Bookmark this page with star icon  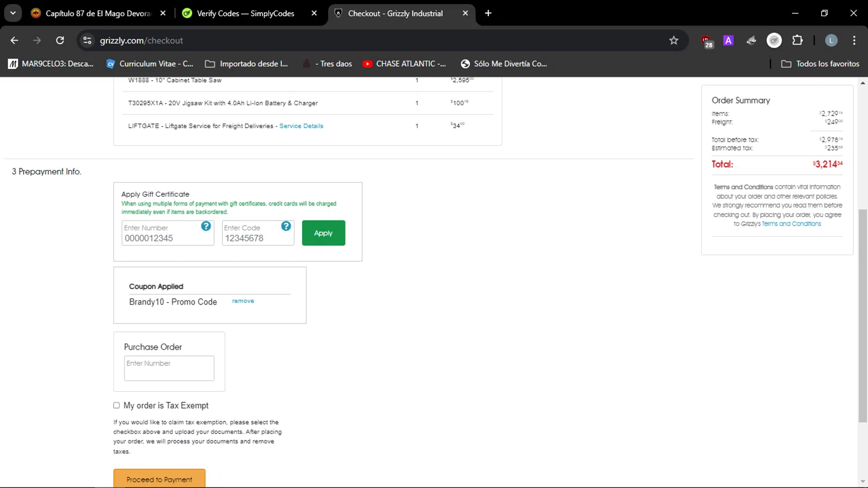pyautogui.click(x=674, y=41)
